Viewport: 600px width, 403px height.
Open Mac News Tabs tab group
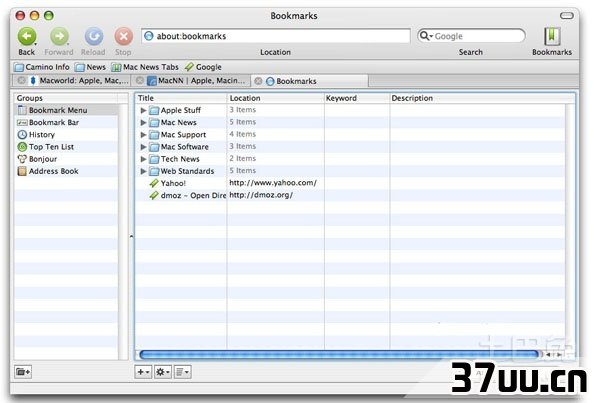click(145, 67)
